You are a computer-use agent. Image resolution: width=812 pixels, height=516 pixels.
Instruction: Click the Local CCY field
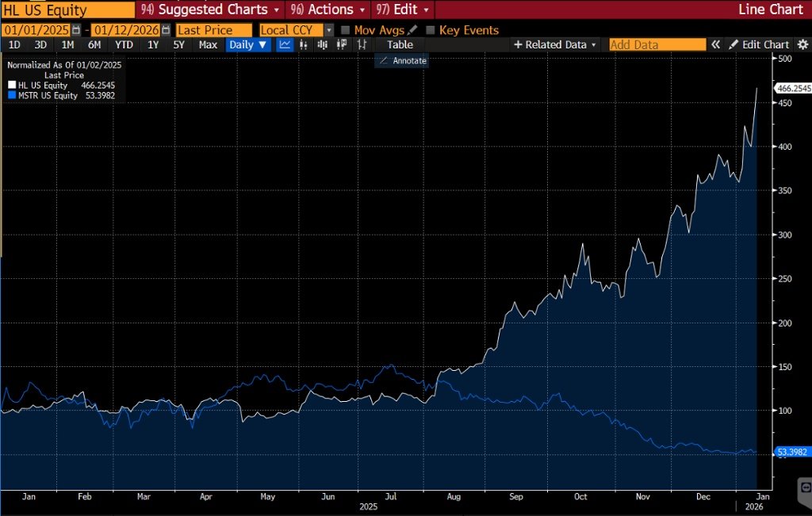point(291,30)
